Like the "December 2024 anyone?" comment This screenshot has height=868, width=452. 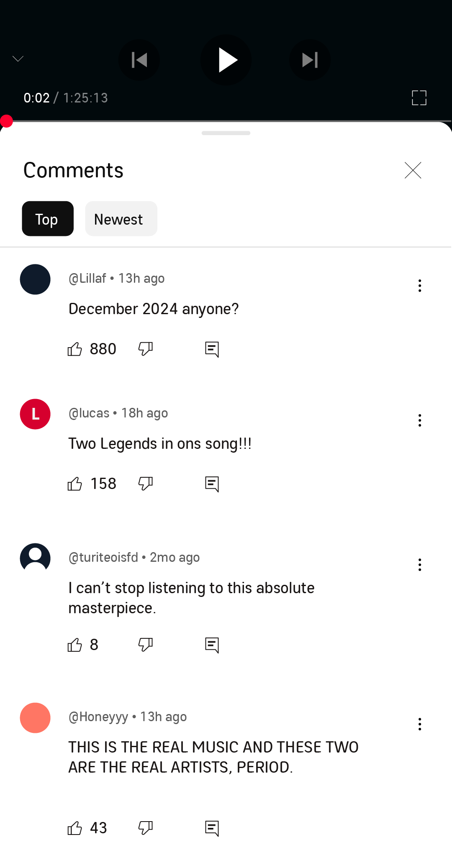[x=75, y=349]
